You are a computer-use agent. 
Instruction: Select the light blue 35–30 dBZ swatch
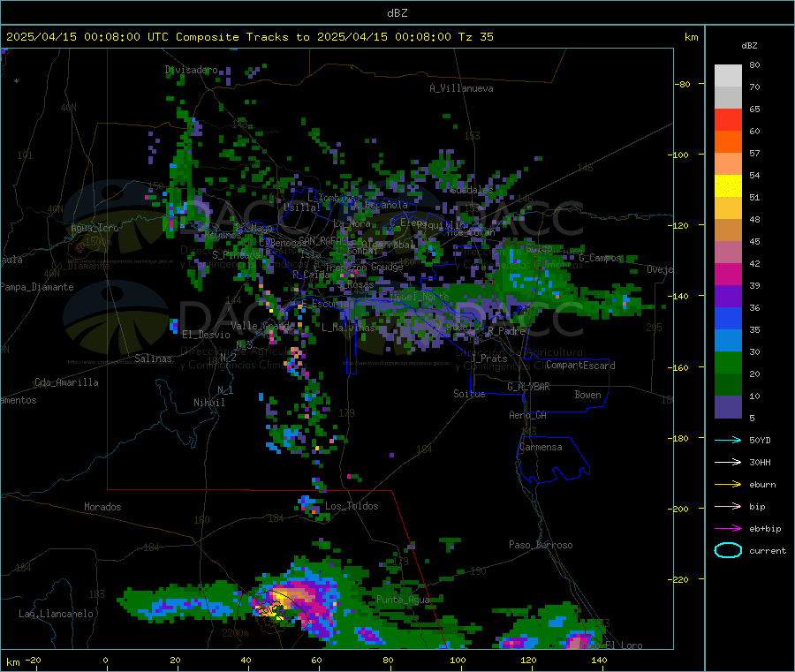point(728,341)
